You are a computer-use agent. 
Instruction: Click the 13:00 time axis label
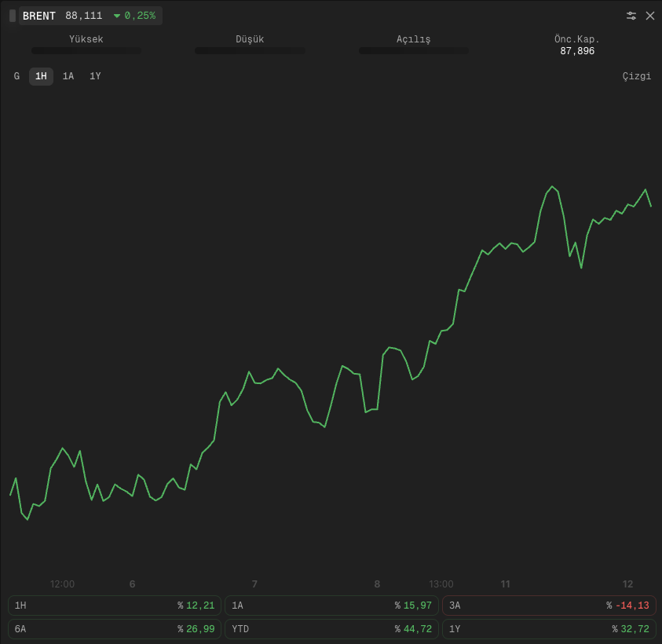441,584
